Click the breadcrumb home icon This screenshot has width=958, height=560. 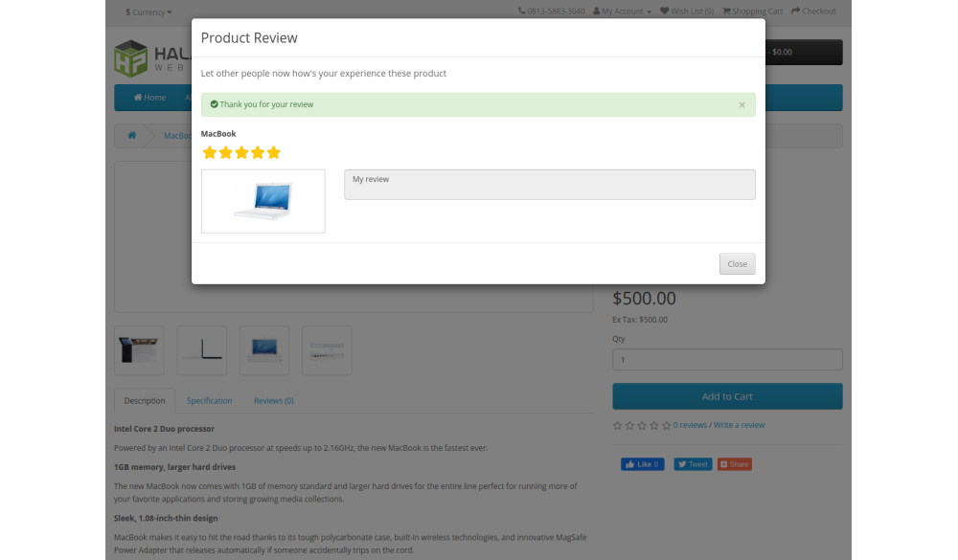pyautogui.click(x=131, y=136)
